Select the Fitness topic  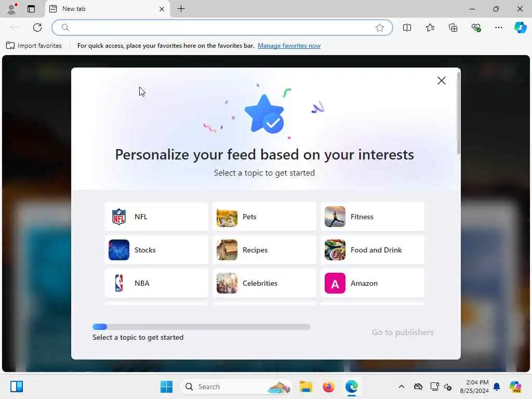pos(372,217)
